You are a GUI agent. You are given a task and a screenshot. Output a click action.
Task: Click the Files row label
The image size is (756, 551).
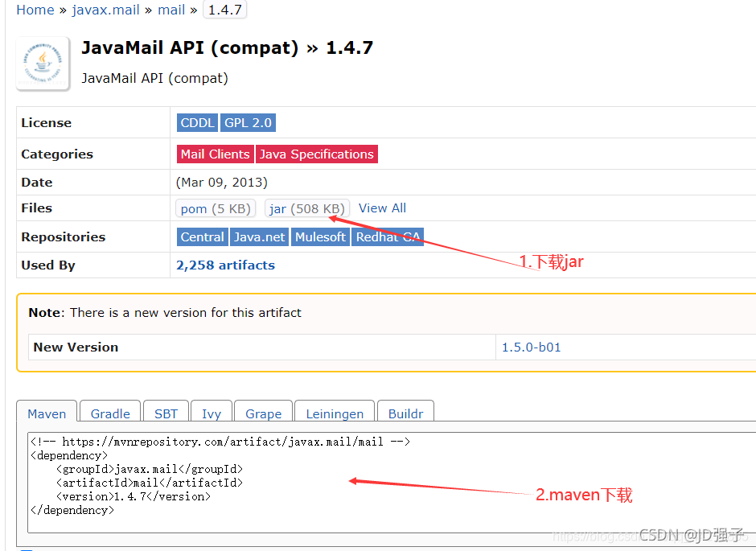coord(37,208)
